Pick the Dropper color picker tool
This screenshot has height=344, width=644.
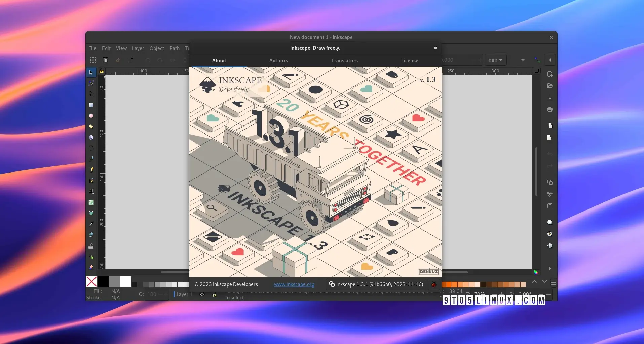(x=91, y=224)
